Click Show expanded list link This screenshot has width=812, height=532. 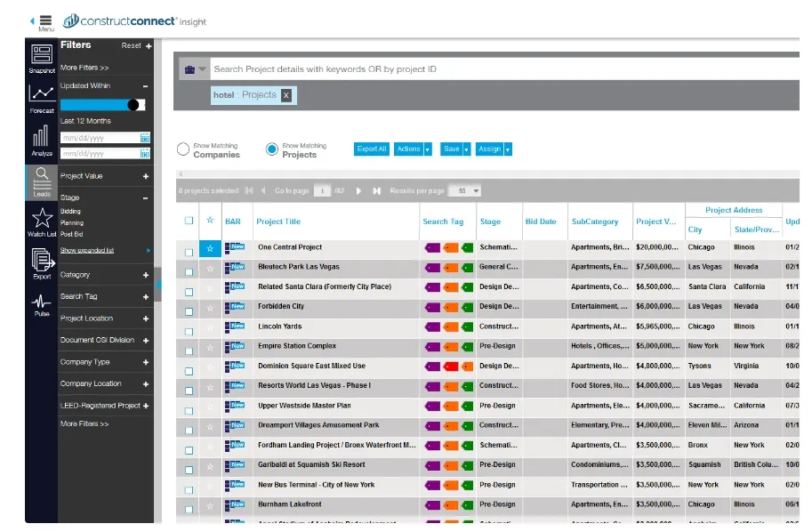click(x=87, y=250)
